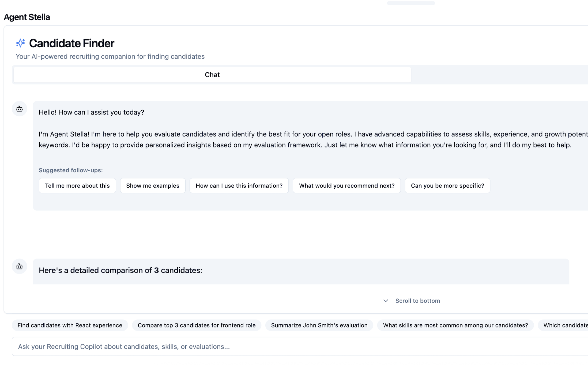Screen dimensions: 588x365
Task: Click the sparkles icon beside Candidate Finder
Action: pos(20,43)
